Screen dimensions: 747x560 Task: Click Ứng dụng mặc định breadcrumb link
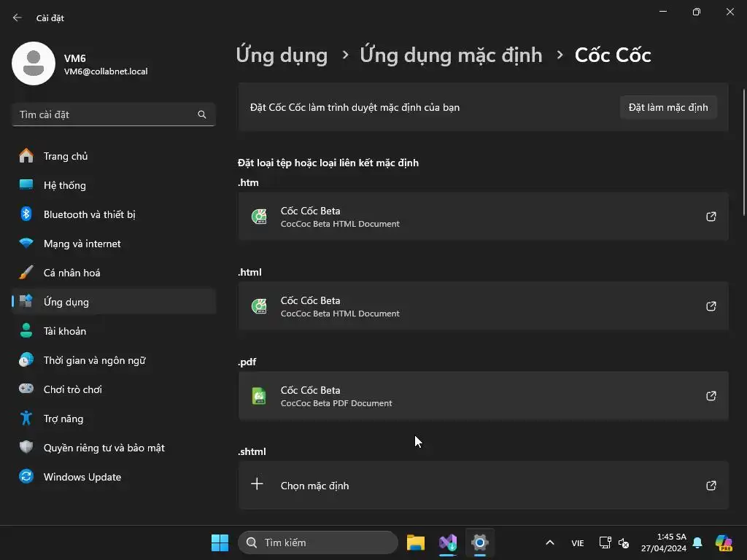point(451,55)
